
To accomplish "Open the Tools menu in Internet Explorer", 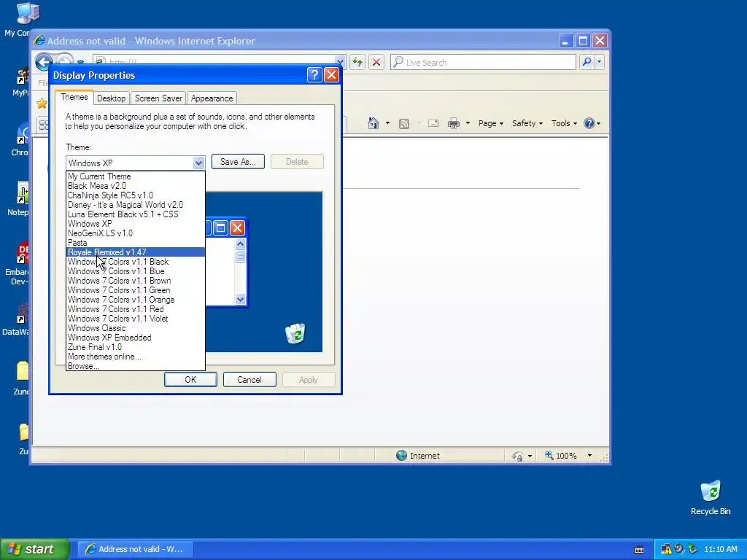I will point(564,123).
